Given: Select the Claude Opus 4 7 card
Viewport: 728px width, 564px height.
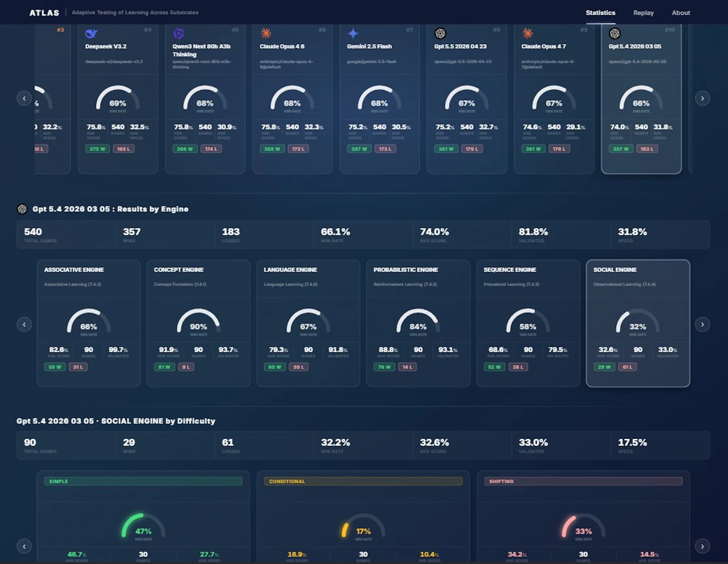Looking at the screenshot, I should [554, 99].
